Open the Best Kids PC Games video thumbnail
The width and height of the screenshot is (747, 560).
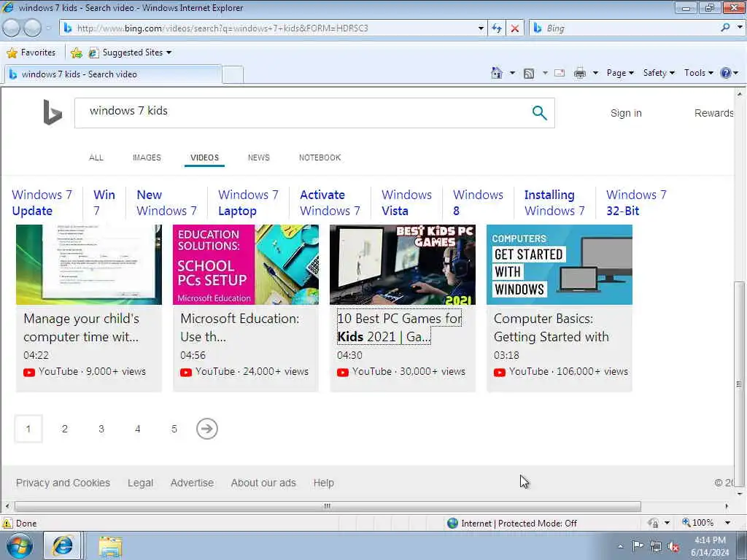pyautogui.click(x=403, y=265)
